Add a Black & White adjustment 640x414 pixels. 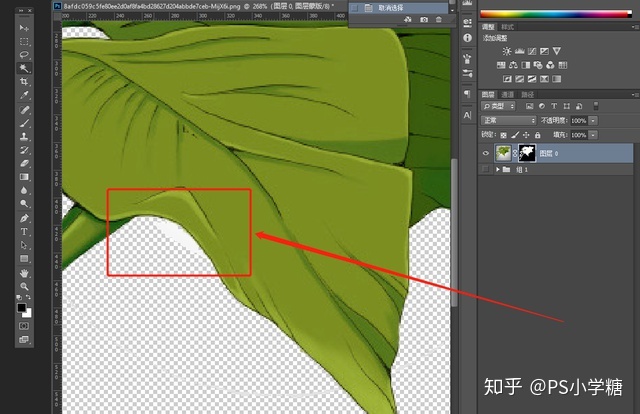click(526, 65)
